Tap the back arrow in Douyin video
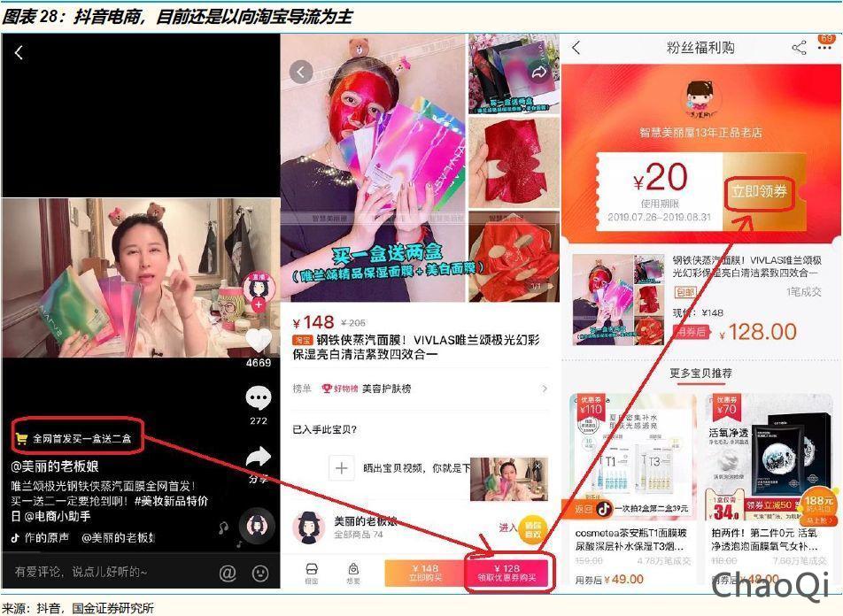Viewport: 843px width, 616px height. point(19,52)
